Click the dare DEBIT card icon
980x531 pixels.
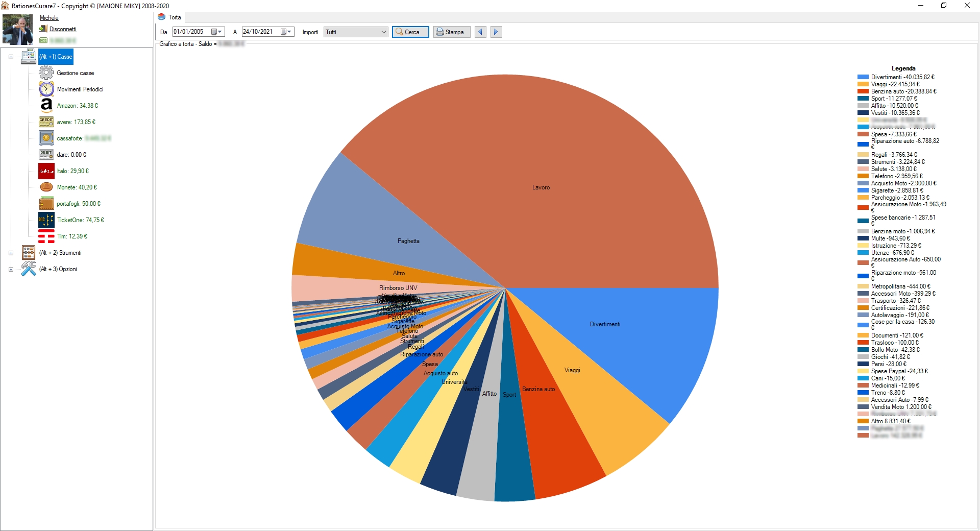[x=46, y=154]
